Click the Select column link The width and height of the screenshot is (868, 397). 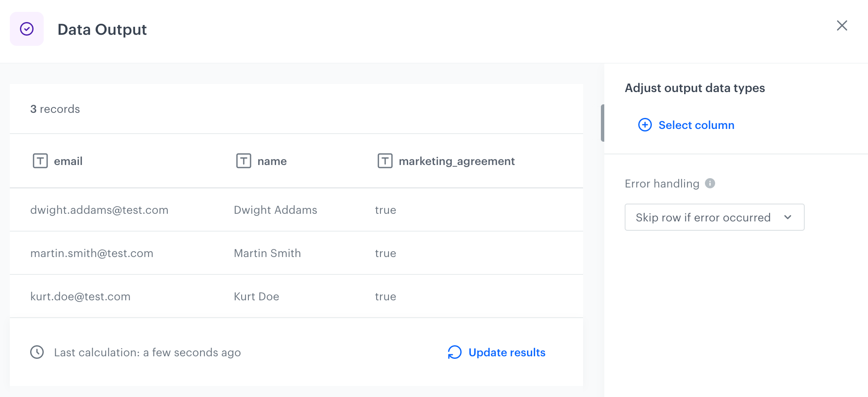pyautogui.click(x=696, y=125)
